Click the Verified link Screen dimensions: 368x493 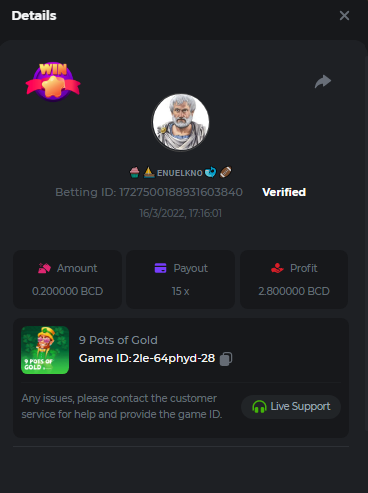(x=284, y=192)
